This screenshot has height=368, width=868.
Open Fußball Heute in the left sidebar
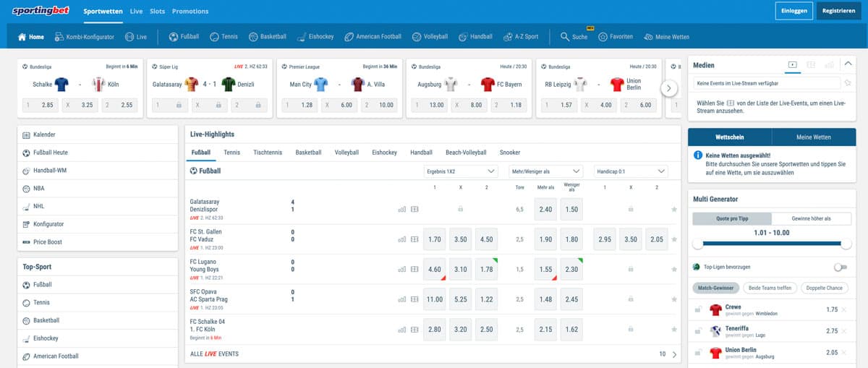[x=97, y=153]
